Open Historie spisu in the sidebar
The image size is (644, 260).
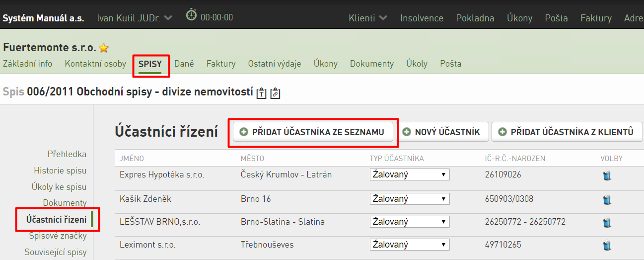60,171
